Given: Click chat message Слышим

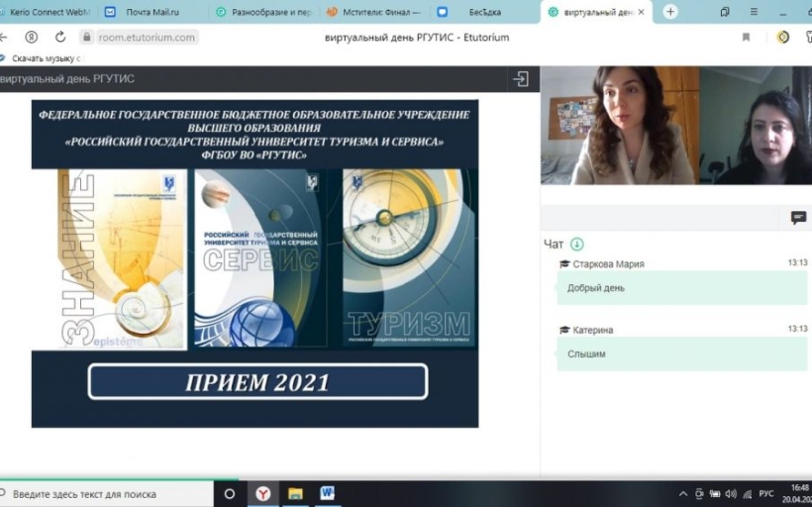Looking at the screenshot, I should pos(682,355).
